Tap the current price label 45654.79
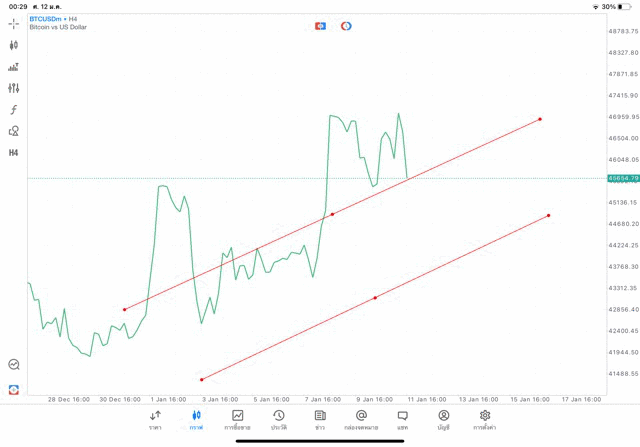Image resolution: width=640 pixels, height=447 pixels. (x=622, y=178)
